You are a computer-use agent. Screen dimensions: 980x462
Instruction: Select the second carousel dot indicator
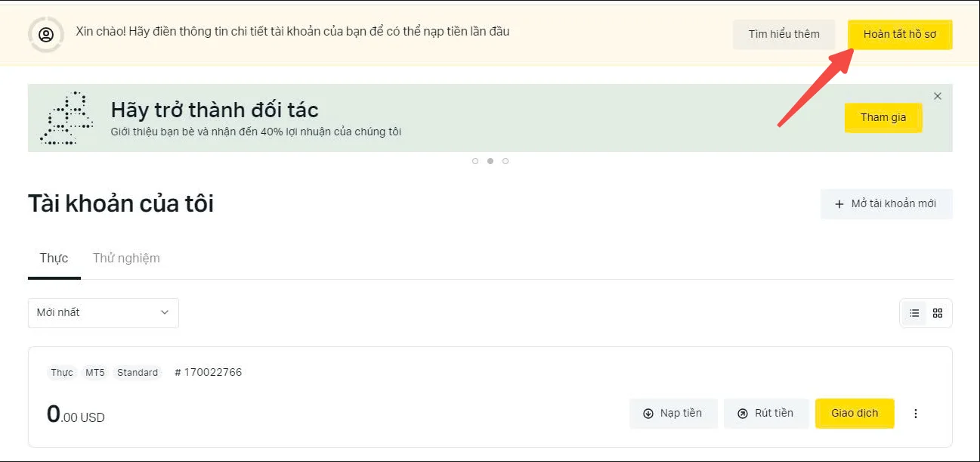490,161
